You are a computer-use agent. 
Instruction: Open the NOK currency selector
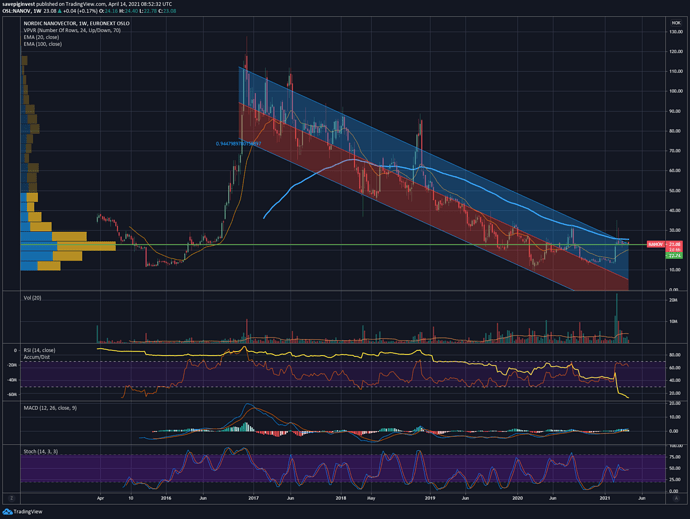(x=675, y=23)
